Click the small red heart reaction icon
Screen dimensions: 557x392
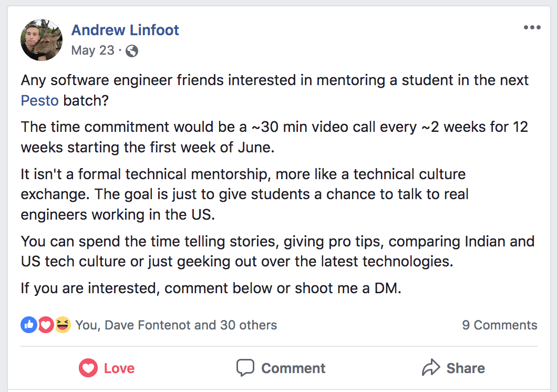pos(46,325)
